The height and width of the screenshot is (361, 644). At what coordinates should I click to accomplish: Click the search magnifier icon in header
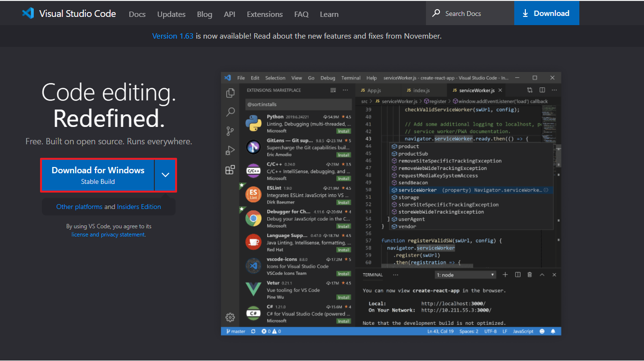pyautogui.click(x=436, y=14)
